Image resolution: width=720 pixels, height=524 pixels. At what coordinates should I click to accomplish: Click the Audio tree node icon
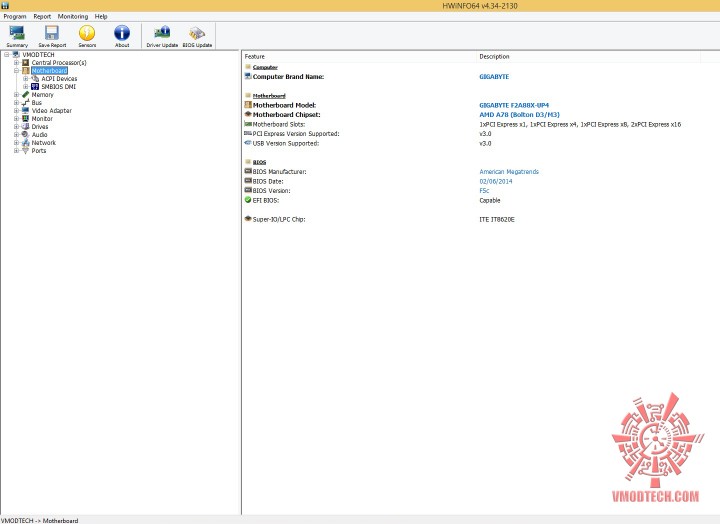pos(26,135)
